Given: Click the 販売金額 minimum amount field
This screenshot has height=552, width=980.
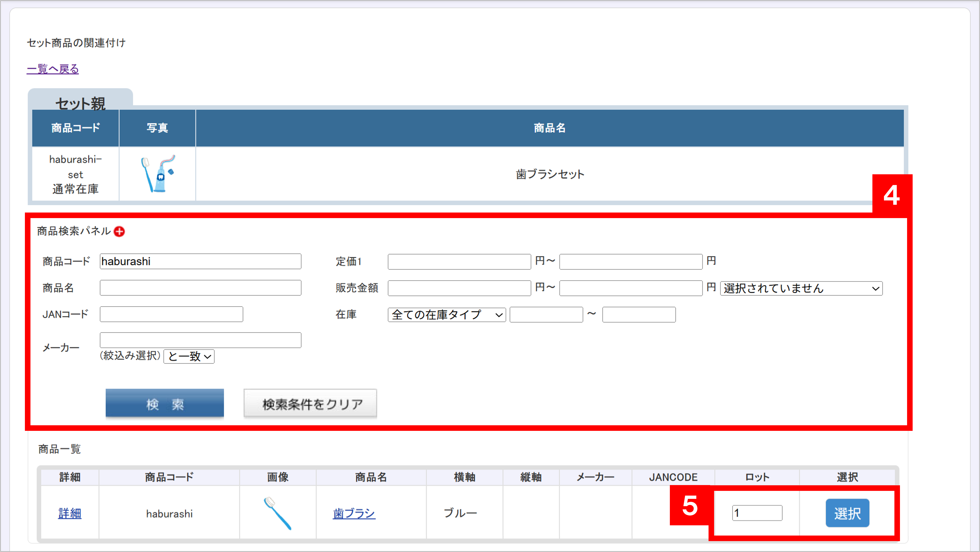Looking at the screenshot, I should coord(459,288).
